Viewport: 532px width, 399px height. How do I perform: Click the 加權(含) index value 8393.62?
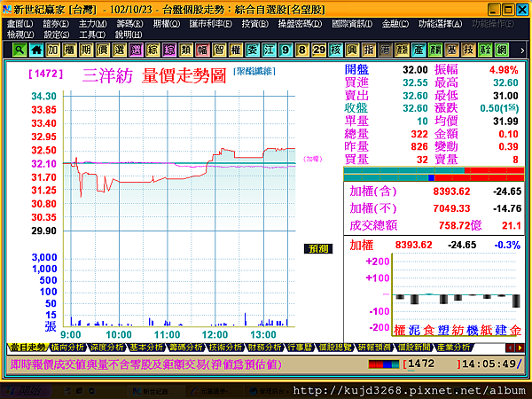(x=451, y=192)
